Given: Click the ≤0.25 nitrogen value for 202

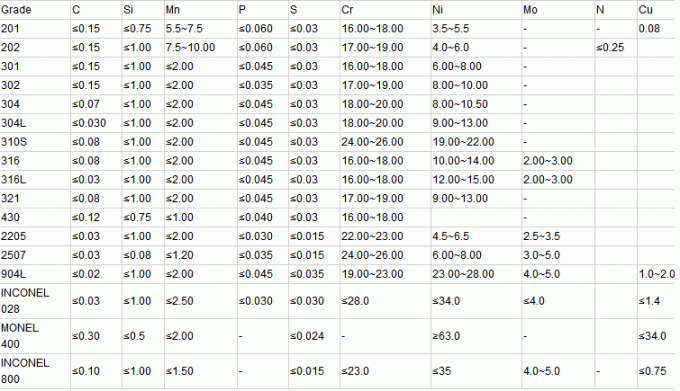Looking at the screenshot, I should pos(610,48).
